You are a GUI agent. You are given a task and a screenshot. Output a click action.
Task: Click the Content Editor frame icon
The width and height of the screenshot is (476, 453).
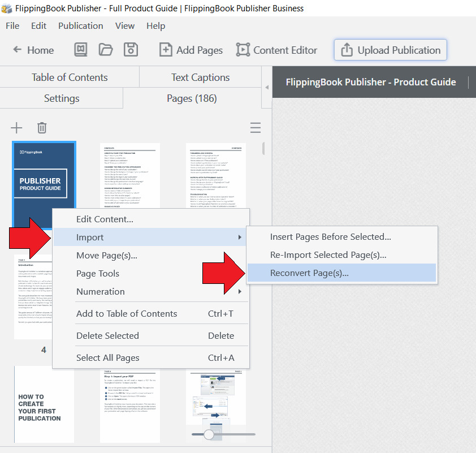click(x=243, y=50)
